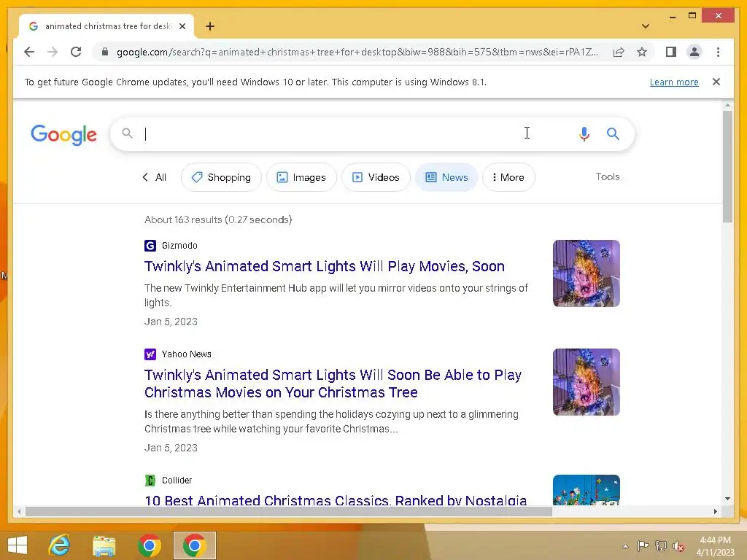Share this page icon in address bar
This screenshot has height=560, width=747.
619,52
